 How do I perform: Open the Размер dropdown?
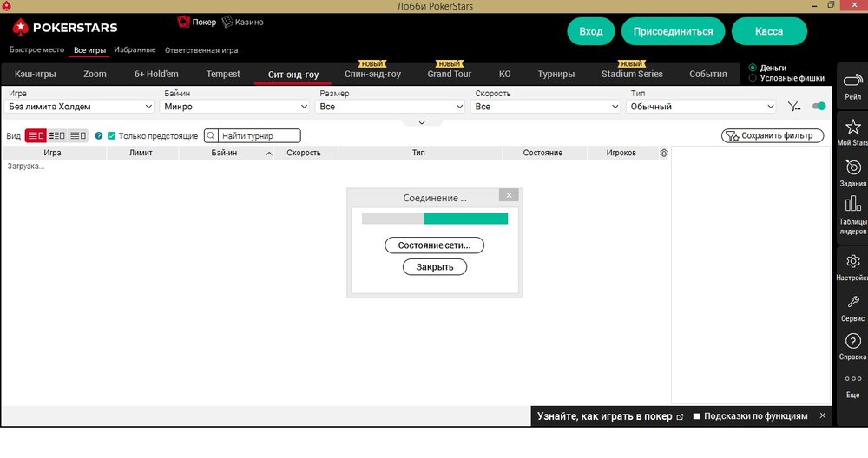[391, 106]
